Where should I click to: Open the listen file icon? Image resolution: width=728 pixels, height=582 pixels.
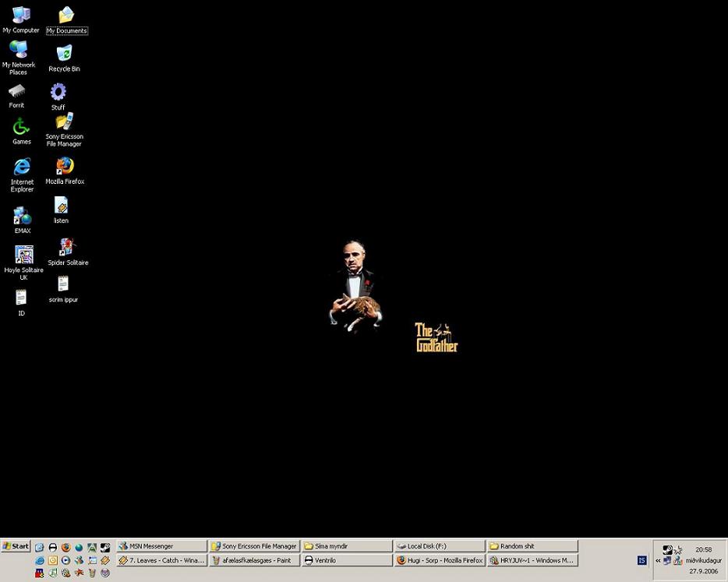(61, 210)
